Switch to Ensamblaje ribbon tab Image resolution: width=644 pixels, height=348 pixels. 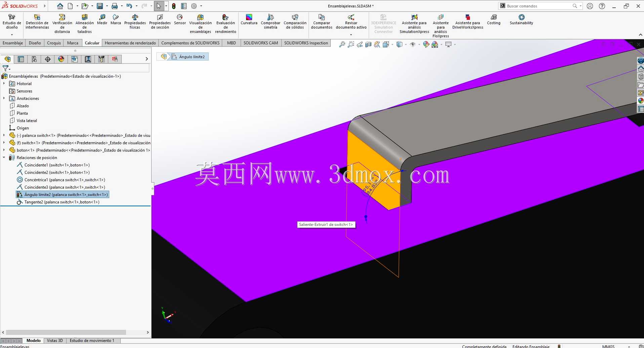pos(13,43)
